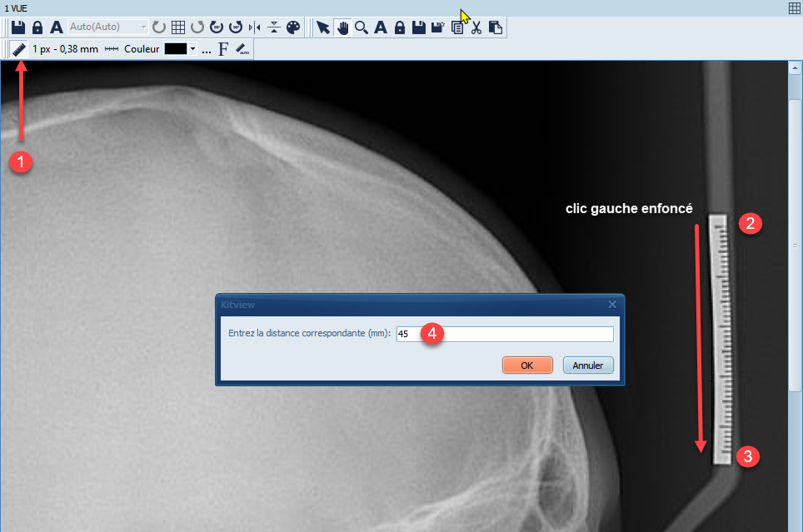Click the black Couleur swatch
Viewport: 803px width, 532px height.
coord(175,49)
